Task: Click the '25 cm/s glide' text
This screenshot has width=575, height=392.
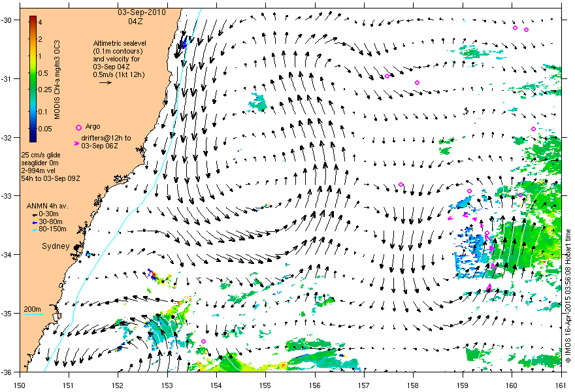Action: coord(41,155)
